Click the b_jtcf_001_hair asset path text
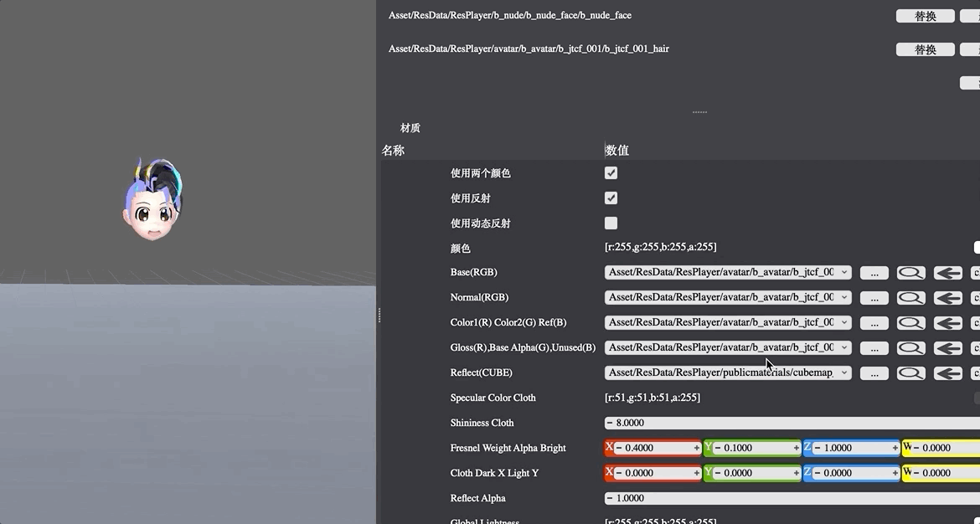Viewport: 980px width, 524px height. [529, 49]
